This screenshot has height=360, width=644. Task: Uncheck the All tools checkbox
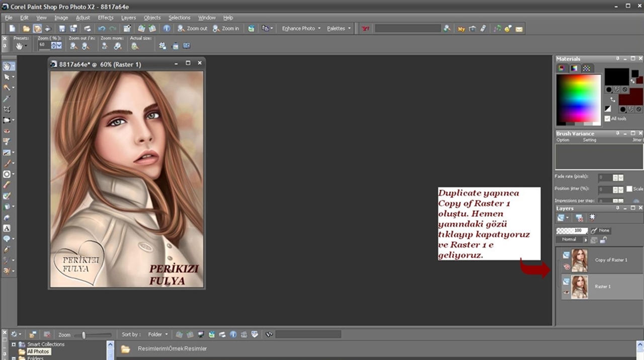pyautogui.click(x=607, y=119)
